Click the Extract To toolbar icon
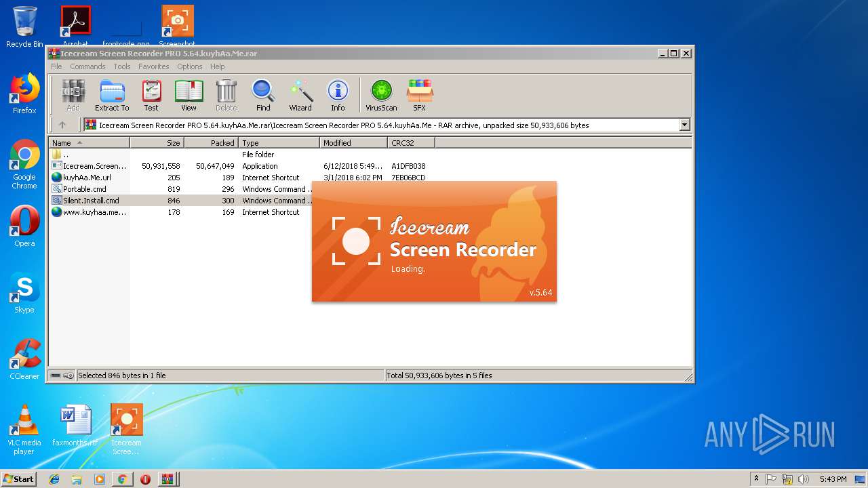The width and height of the screenshot is (868, 488). (x=112, y=96)
